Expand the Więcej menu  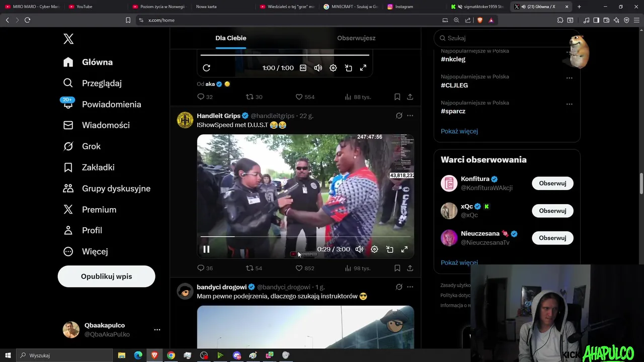[86, 251]
